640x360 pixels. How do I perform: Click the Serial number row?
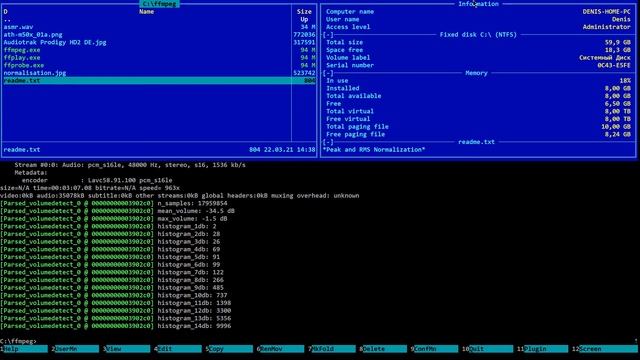click(x=478, y=65)
